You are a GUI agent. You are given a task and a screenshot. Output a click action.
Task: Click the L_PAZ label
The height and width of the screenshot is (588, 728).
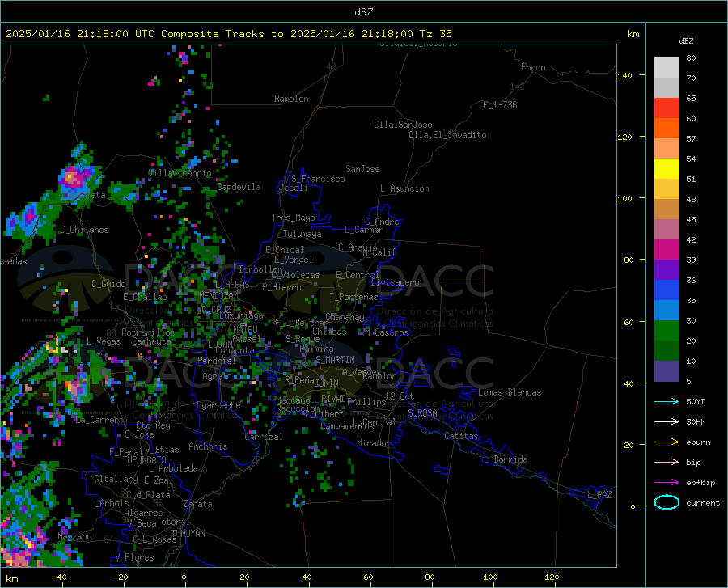coord(600,495)
